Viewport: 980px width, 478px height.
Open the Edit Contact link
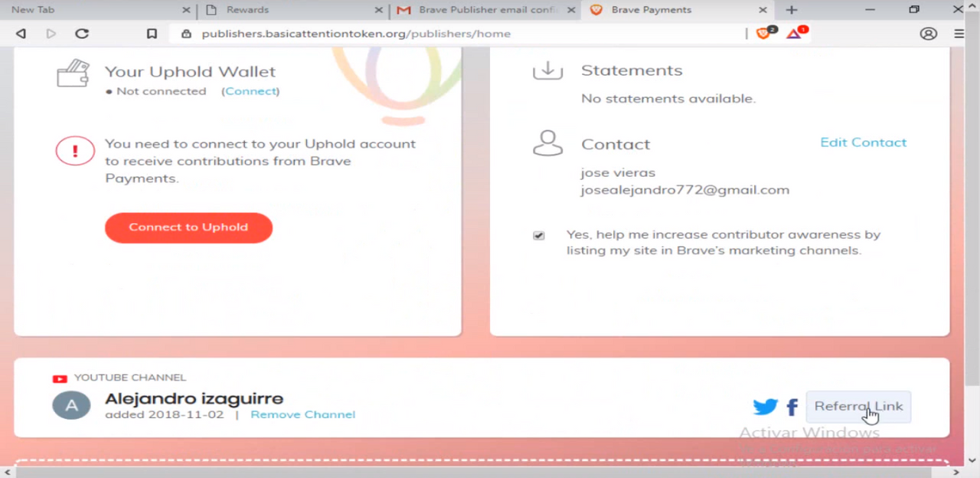click(x=863, y=142)
